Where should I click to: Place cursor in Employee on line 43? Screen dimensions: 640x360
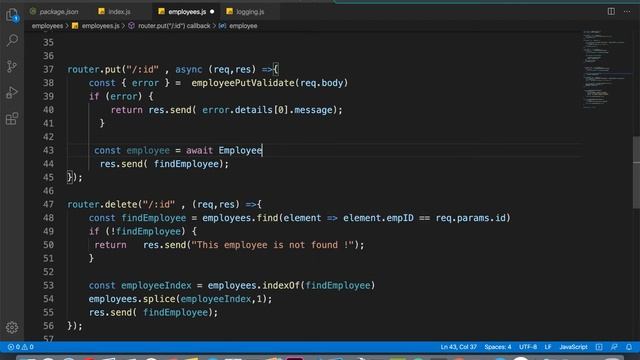tap(240, 150)
